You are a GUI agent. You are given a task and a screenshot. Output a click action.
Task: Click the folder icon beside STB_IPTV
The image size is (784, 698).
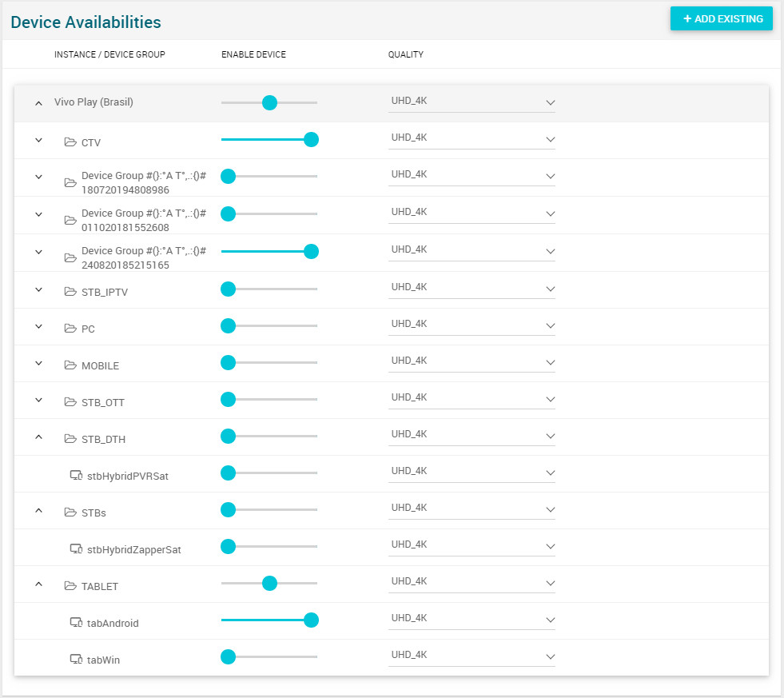[x=70, y=292]
